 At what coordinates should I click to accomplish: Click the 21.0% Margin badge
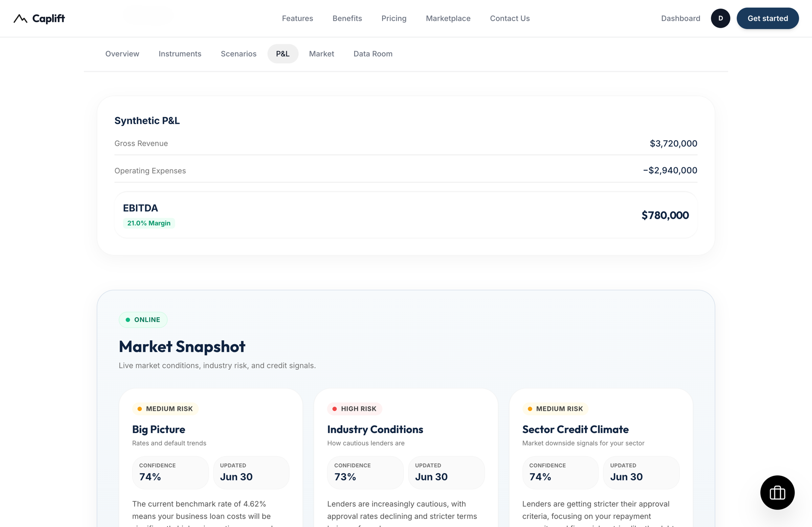pos(149,223)
